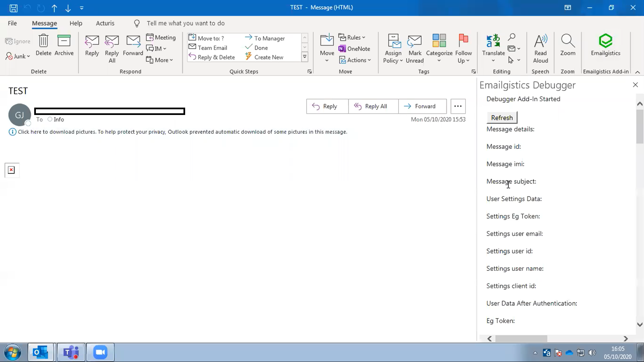
Task: Select the Done quick step
Action: click(257, 48)
